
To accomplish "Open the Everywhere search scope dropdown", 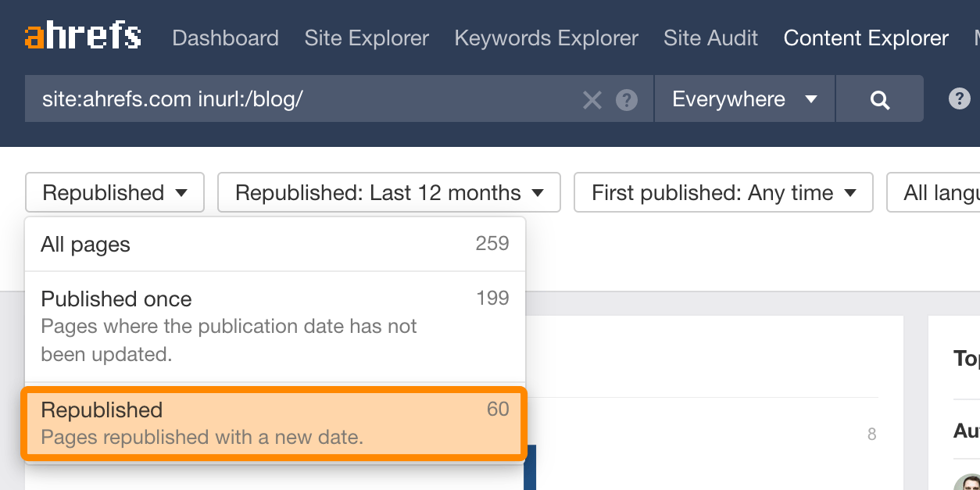I will coord(744,99).
